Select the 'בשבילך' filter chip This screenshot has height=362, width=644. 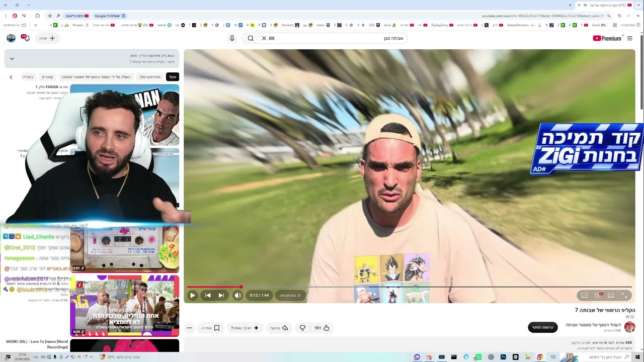coord(28,77)
